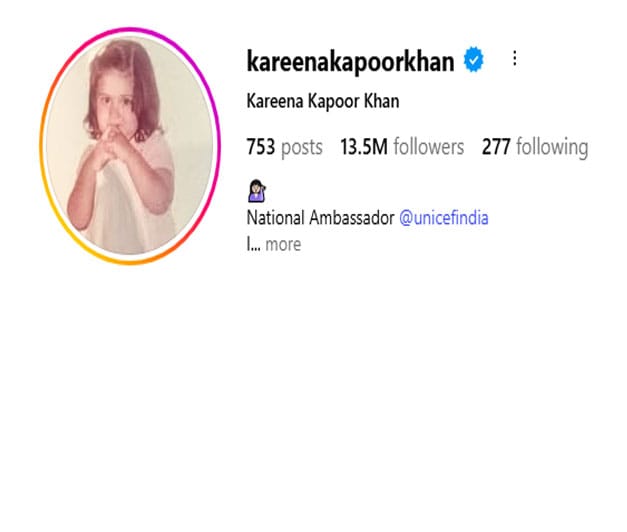The height and width of the screenshot is (532, 627).
Task: Click the word posts in the stats
Action: pyautogui.click(x=302, y=148)
